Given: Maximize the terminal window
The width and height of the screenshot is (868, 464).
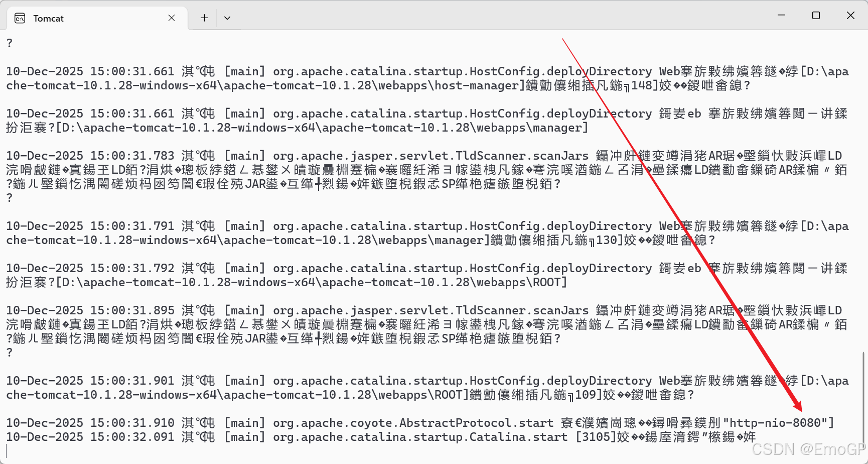Looking at the screenshot, I should coord(816,15).
